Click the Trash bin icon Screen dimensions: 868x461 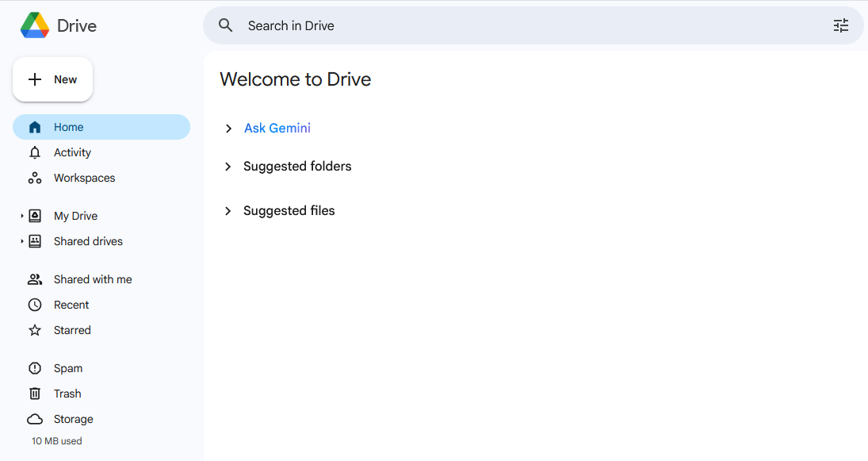tap(35, 394)
